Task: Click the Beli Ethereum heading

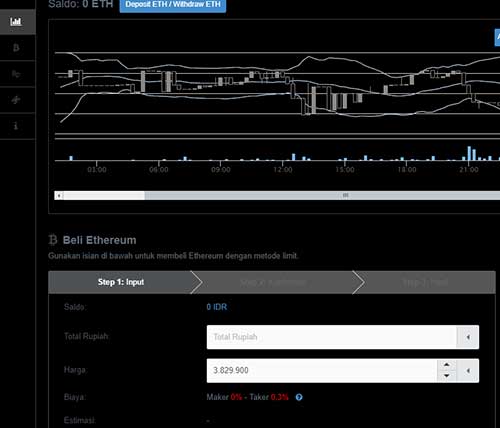Action: (x=99, y=240)
